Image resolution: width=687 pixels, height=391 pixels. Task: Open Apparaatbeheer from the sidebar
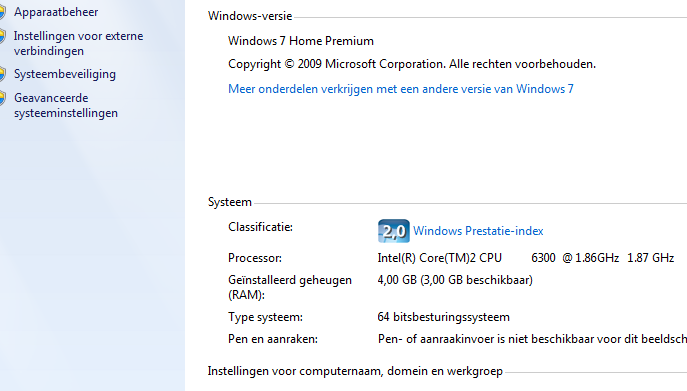coord(56,12)
